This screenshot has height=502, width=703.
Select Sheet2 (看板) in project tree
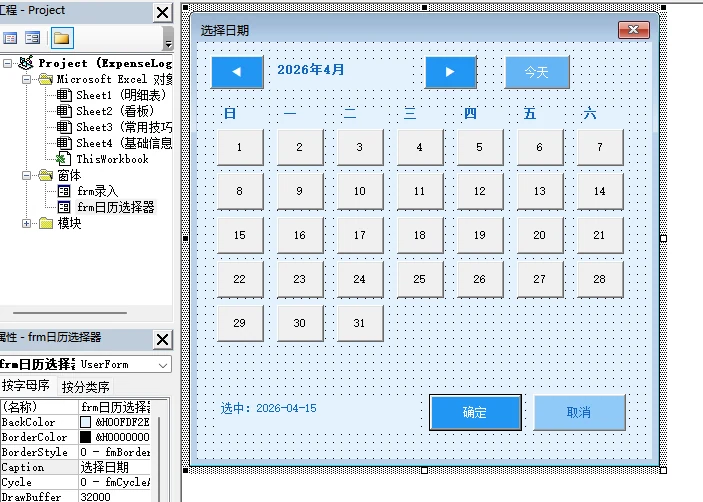coord(115,111)
